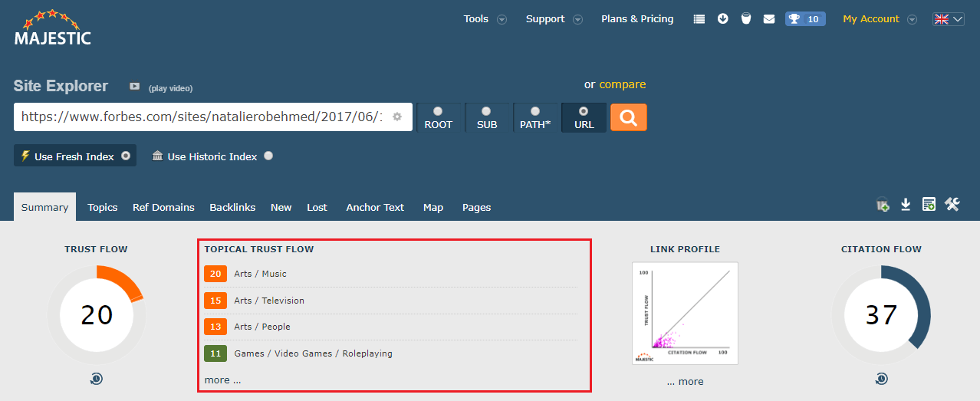The image size is (980, 401).
Task: Click the compare link
Action: tap(623, 84)
